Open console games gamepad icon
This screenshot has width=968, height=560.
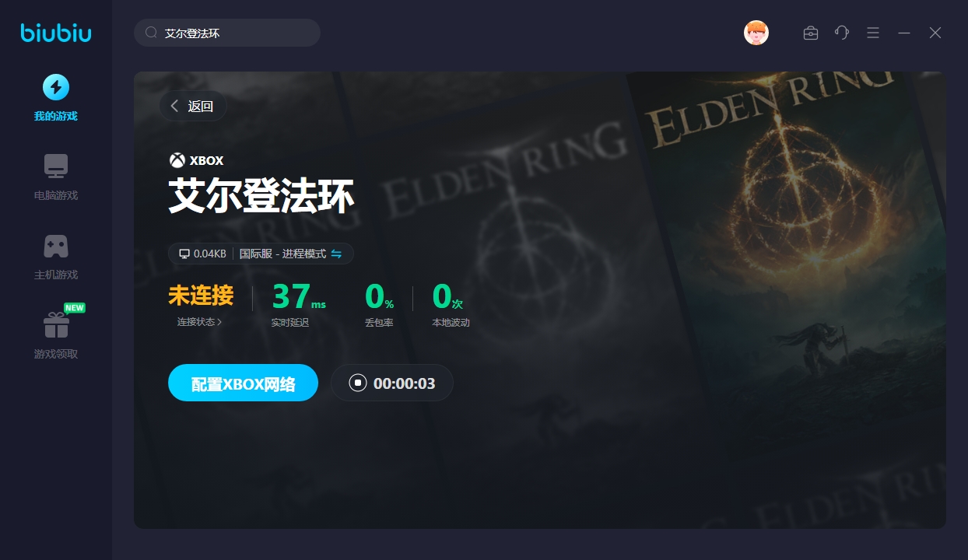pyautogui.click(x=56, y=246)
